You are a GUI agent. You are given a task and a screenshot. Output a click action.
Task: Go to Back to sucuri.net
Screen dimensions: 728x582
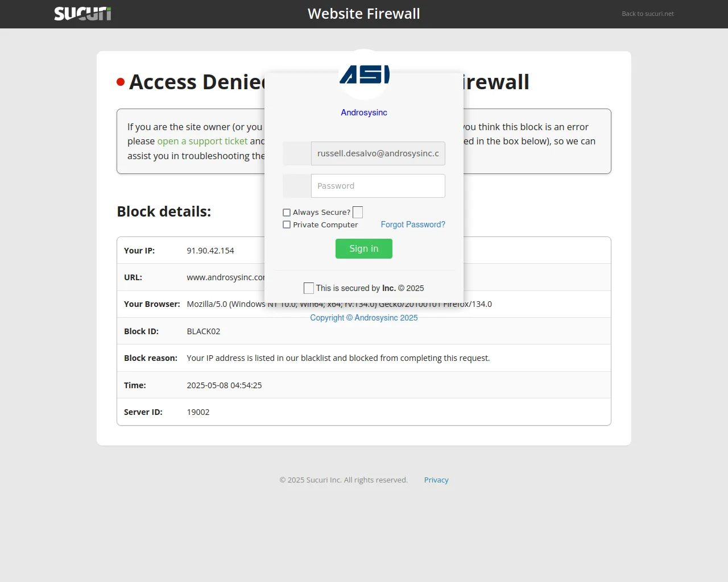(647, 14)
